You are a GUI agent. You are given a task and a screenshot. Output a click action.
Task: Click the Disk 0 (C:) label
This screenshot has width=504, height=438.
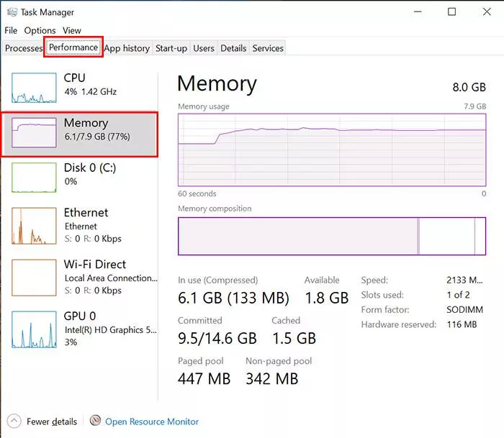(90, 168)
